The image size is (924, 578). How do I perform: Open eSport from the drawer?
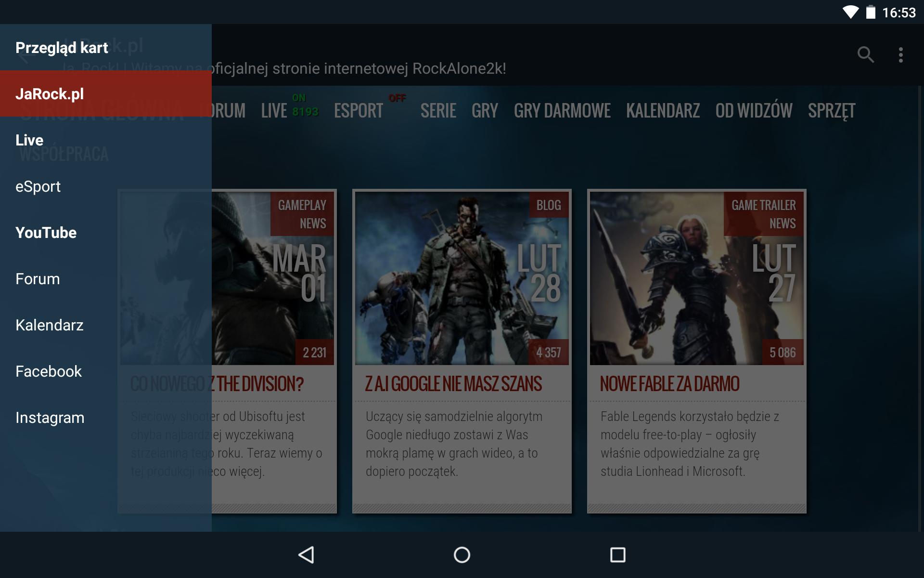(x=106, y=186)
